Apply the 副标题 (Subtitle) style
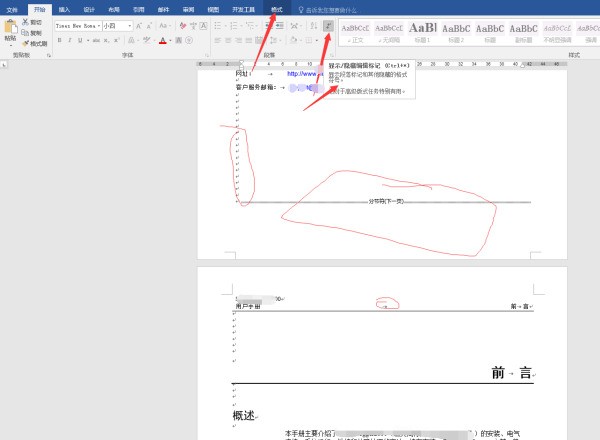Viewport: 600px width, 440px height. 524,33
